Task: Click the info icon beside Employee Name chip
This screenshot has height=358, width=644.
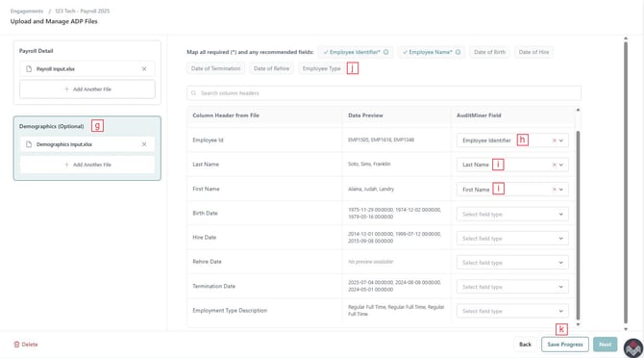Action: click(458, 52)
